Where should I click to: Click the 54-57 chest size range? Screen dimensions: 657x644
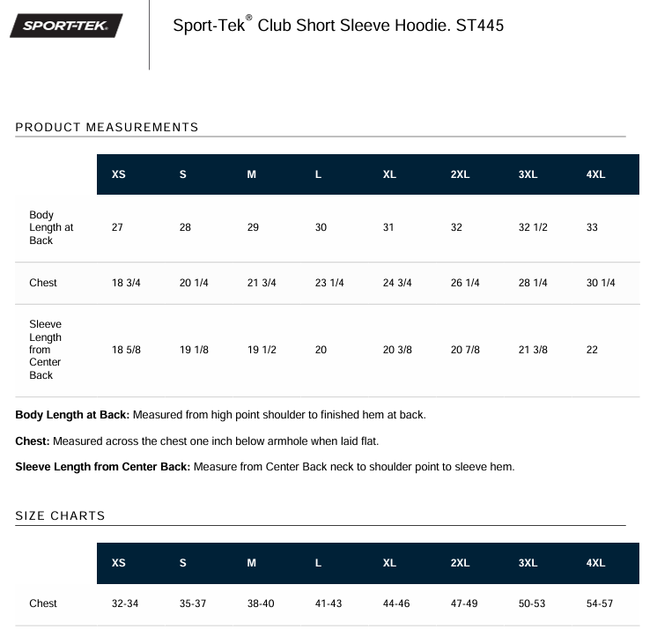click(x=599, y=603)
